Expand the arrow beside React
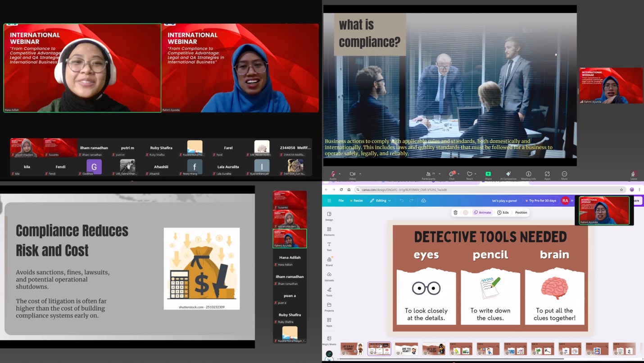The width and height of the screenshot is (644, 363). [476, 174]
